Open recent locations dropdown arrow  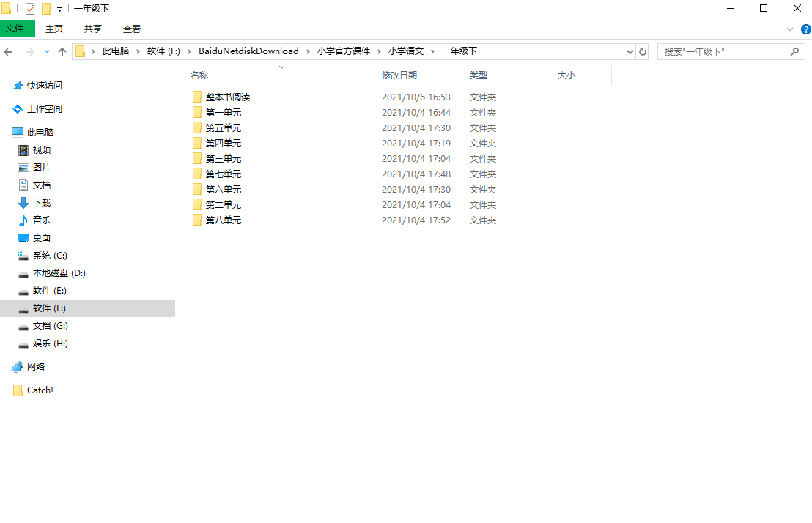point(47,52)
